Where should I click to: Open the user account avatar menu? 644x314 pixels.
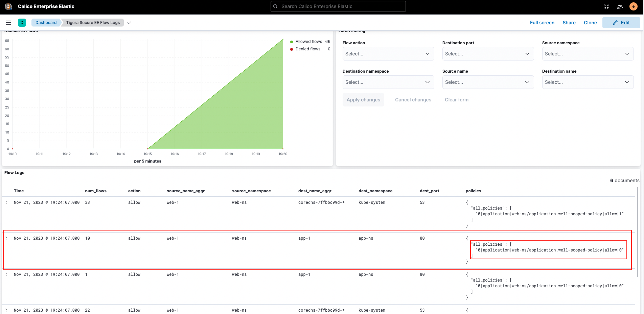(633, 6)
